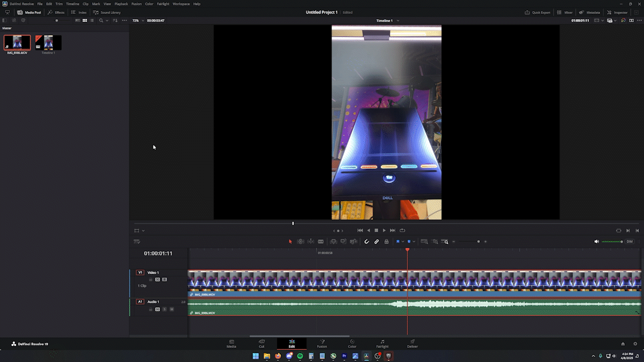This screenshot has height=362, width=644.
Task: Toggle Linked Selection chain icon
Action: [376, 241]
